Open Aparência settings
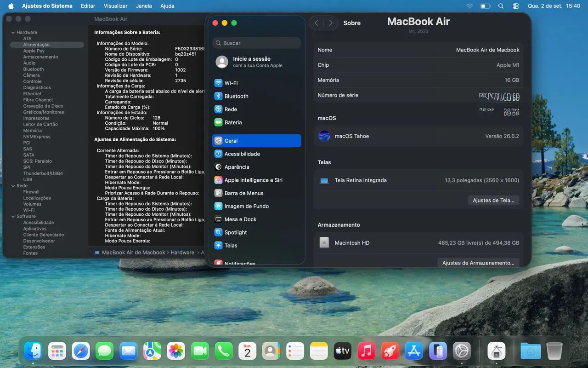Viewport: 588px width, 368px height. click(x=256, y=167)
